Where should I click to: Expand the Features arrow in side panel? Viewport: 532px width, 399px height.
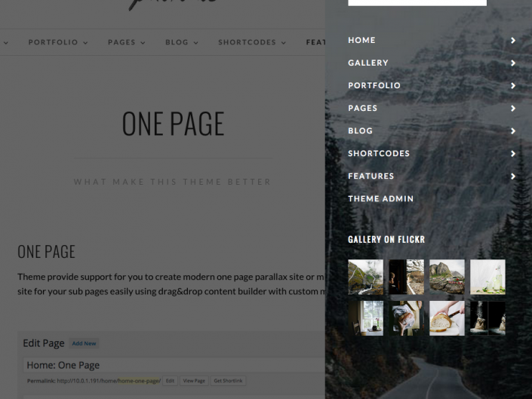point(513,176)
